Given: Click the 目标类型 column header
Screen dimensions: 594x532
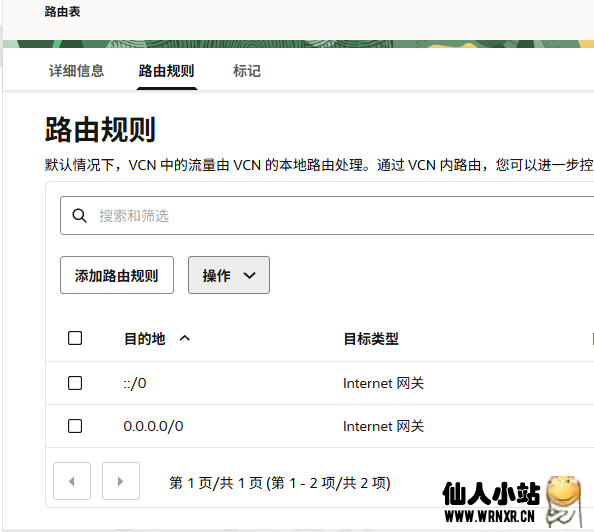Looking at the screenshot, I should tap(371, 338).
